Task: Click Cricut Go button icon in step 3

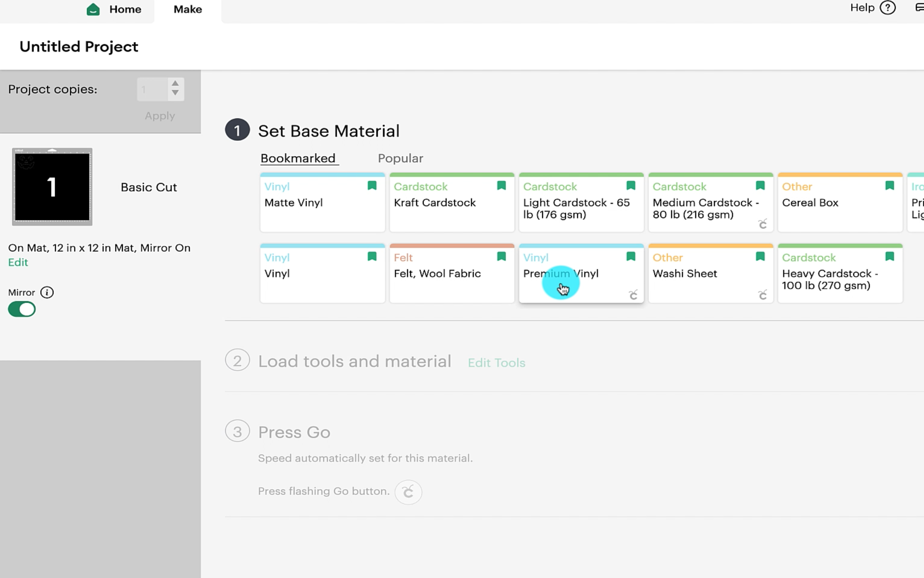Action: coord(408,492)
